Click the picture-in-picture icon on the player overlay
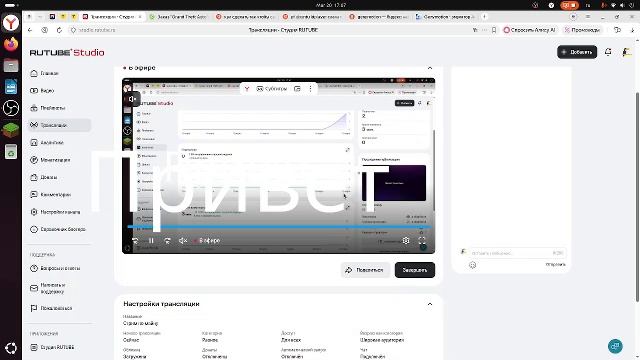The height and width of the screenshot is (360, 640). tap(298, 89)
